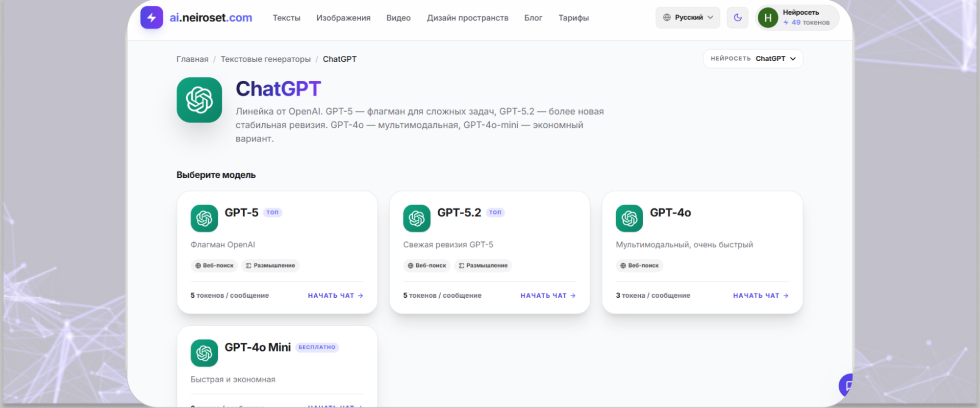Click the БЕСПЛАТНО badge on GPT-4o Mini

coord(317,347)
